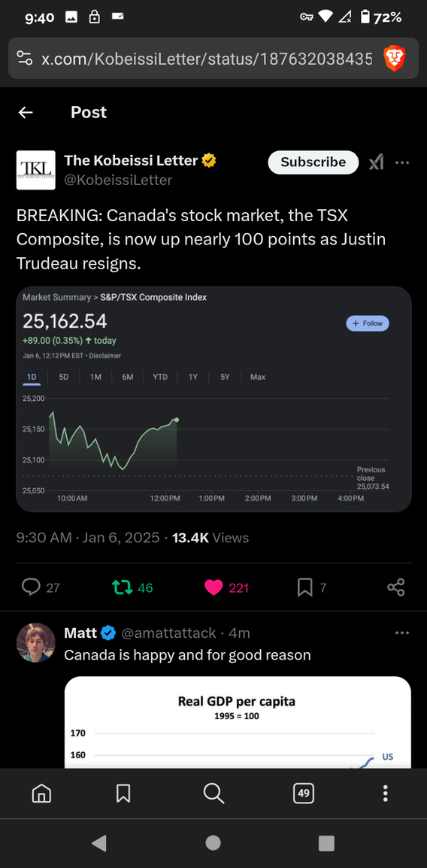Open the browser's vertical three-dot menu
Image resolution: width=427 pixels, height=868 pixels.
point(386,794)
